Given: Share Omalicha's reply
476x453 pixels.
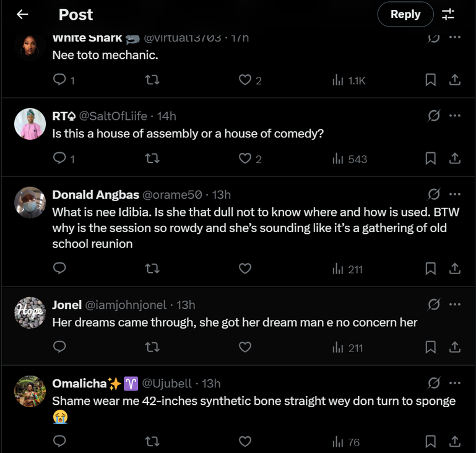Looking at the screenshot, I should (x=454, y=442).
